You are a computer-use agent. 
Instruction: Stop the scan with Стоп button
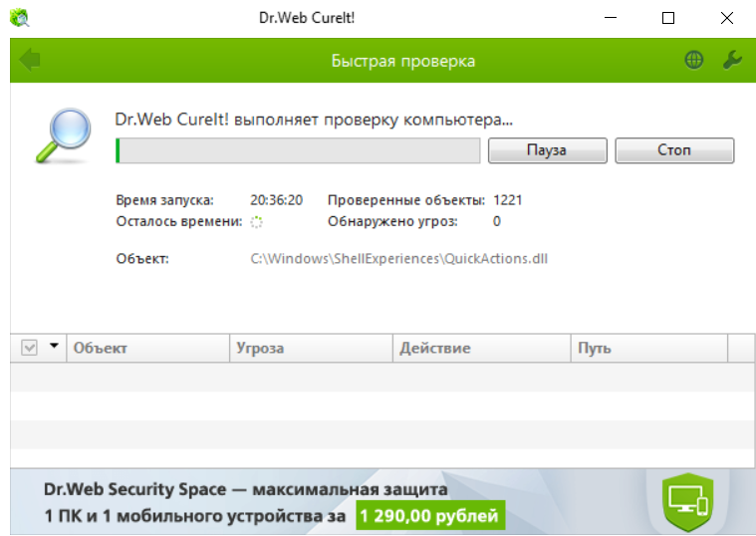674,150
